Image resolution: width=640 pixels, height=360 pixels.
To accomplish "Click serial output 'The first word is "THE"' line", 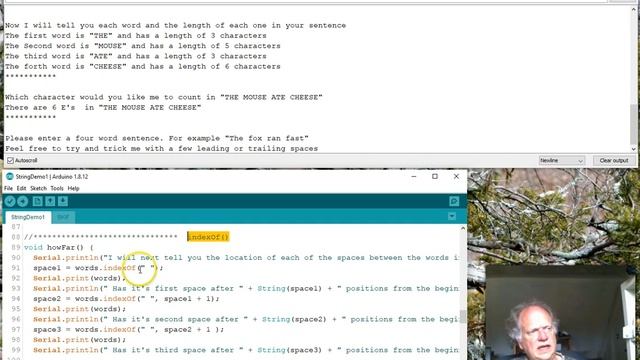I will [136, 36].
